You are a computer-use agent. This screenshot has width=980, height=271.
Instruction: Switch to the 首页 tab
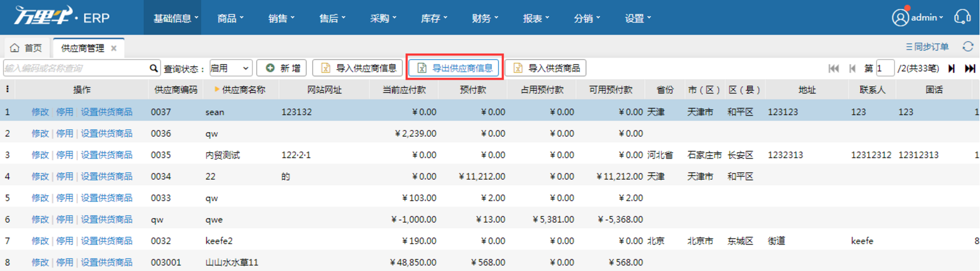[27, 48]
